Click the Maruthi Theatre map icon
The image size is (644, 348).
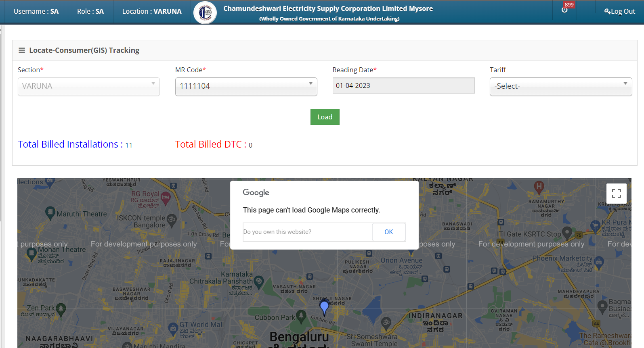[50, 213]
